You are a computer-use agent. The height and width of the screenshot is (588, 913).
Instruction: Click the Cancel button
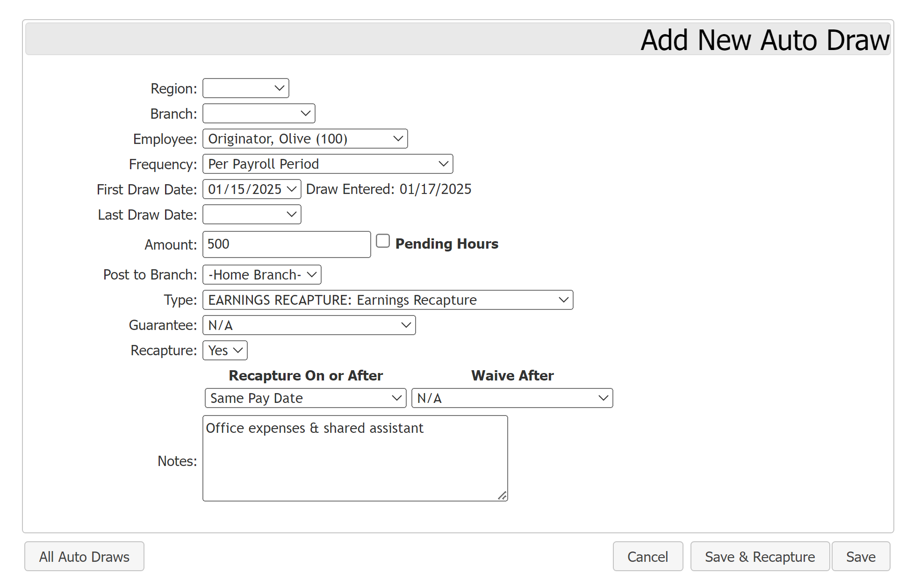pyautogui.click(x=648, y=557)
